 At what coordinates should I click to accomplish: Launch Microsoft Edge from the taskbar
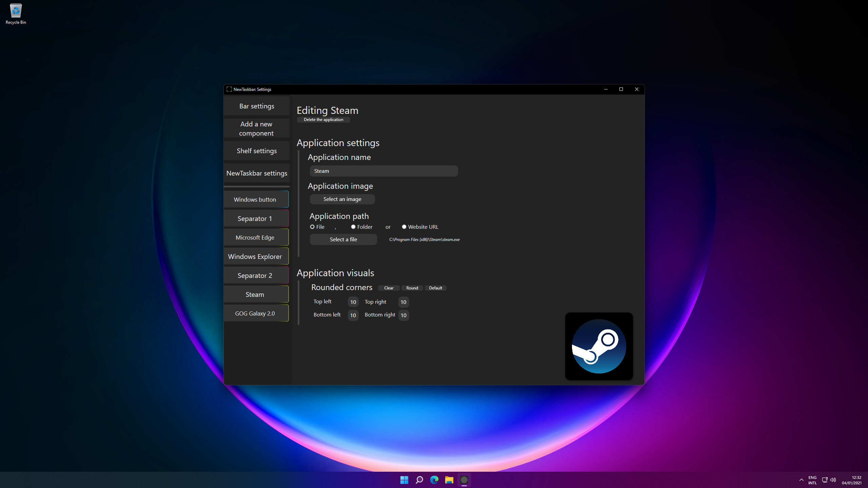coord(434,480)
